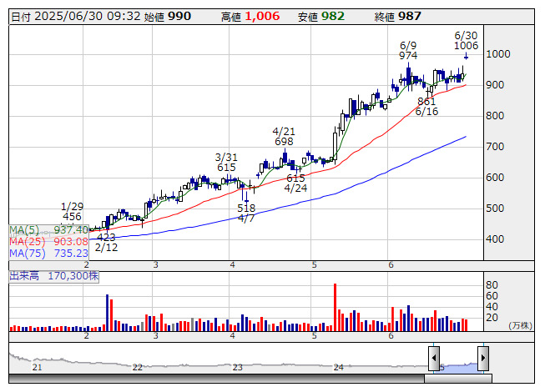Click the 1/29 456 peak label
The image size is (545, 392).
click(x=72, y=212)
